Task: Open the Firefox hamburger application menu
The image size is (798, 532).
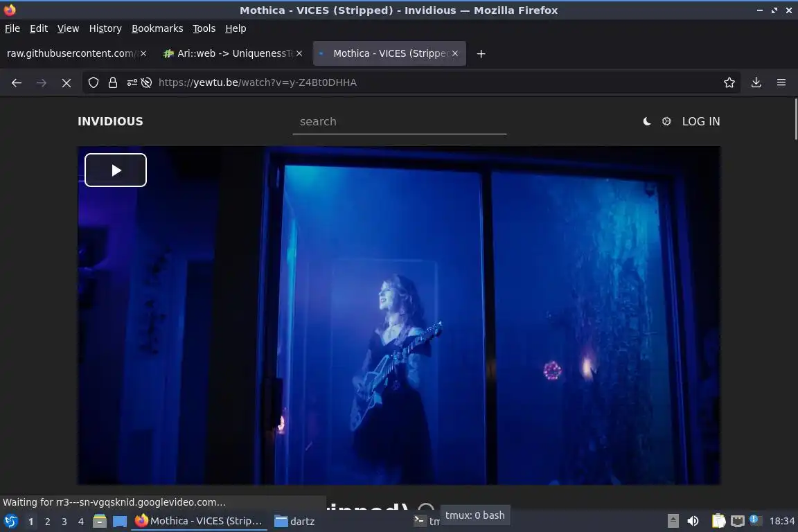Action: pos(781,82)
